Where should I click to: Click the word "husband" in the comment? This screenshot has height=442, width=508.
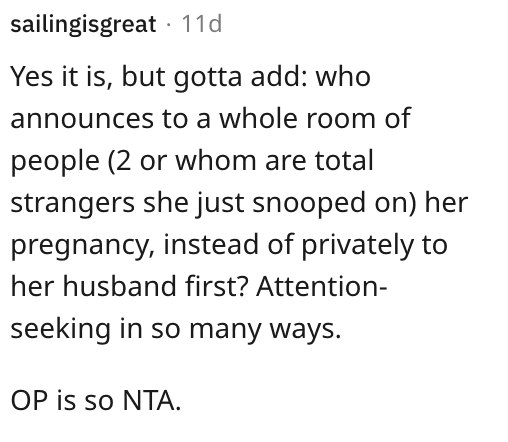[119, 286]
